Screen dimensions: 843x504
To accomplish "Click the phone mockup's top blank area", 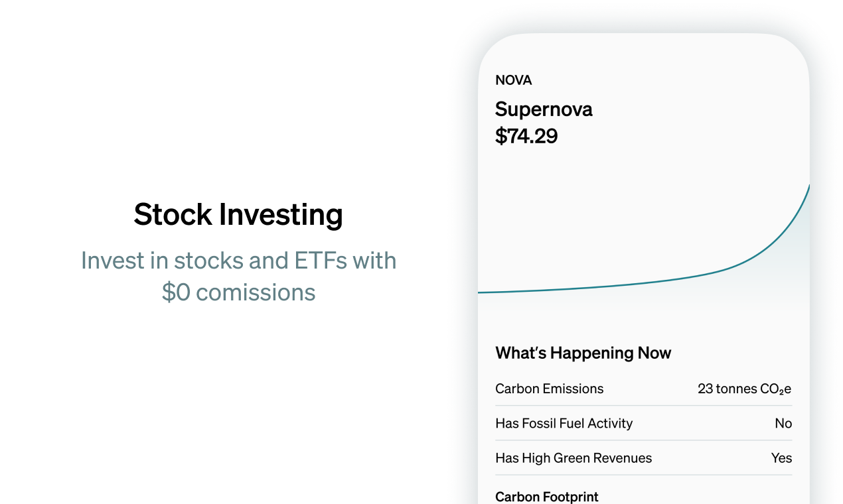I will coord(644,53).
